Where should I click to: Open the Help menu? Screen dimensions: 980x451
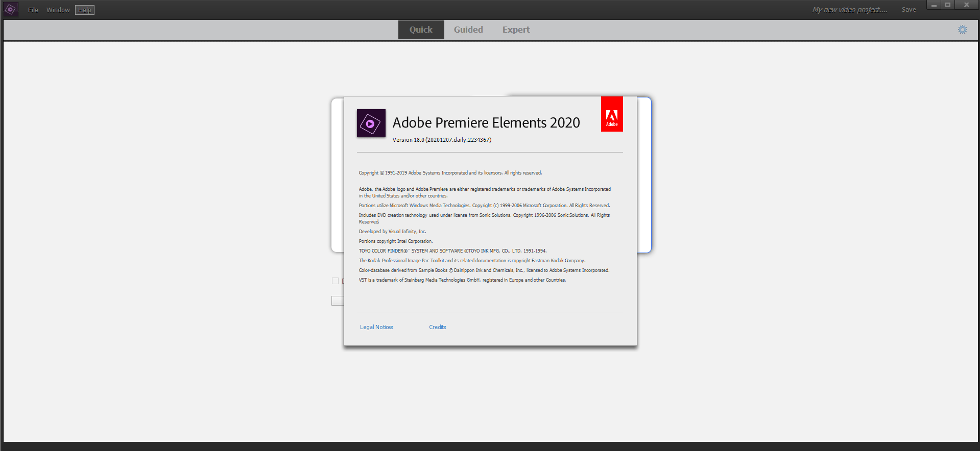pyautogui.click(x=85, y=10)
